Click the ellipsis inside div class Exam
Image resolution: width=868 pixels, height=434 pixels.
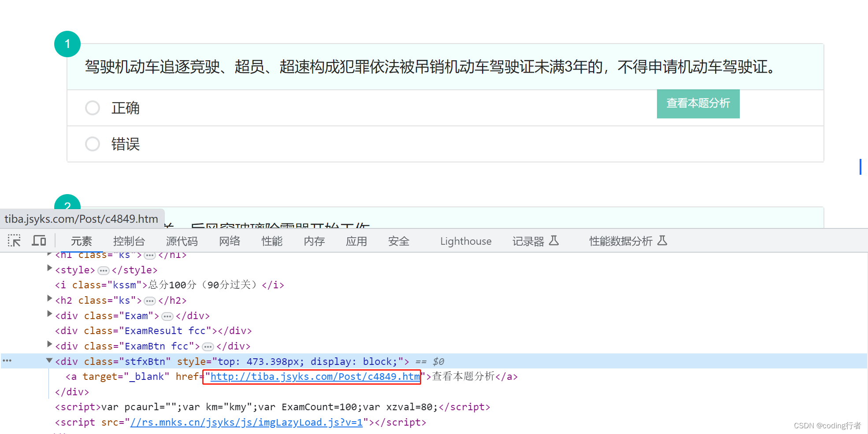pyautogui.click(x=167, y=316)
